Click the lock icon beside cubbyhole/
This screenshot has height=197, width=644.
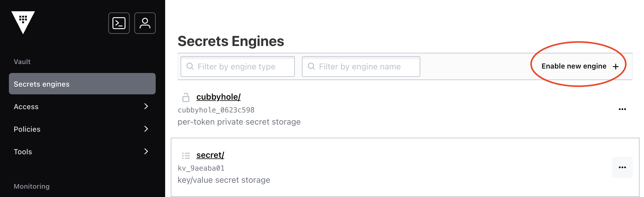coord(186,97)
